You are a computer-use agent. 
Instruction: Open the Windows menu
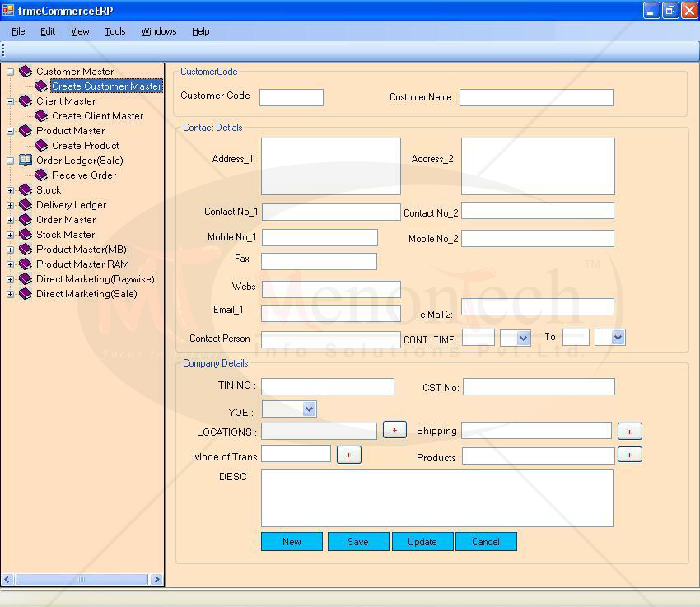click(x=158, y=31)
